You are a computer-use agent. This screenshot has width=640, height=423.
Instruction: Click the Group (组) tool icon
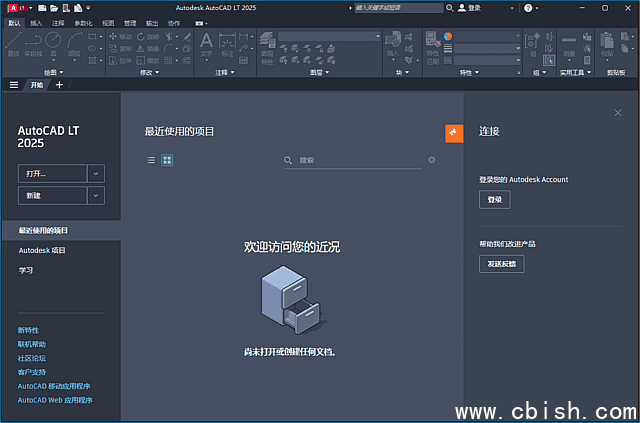tap(533, 45)
